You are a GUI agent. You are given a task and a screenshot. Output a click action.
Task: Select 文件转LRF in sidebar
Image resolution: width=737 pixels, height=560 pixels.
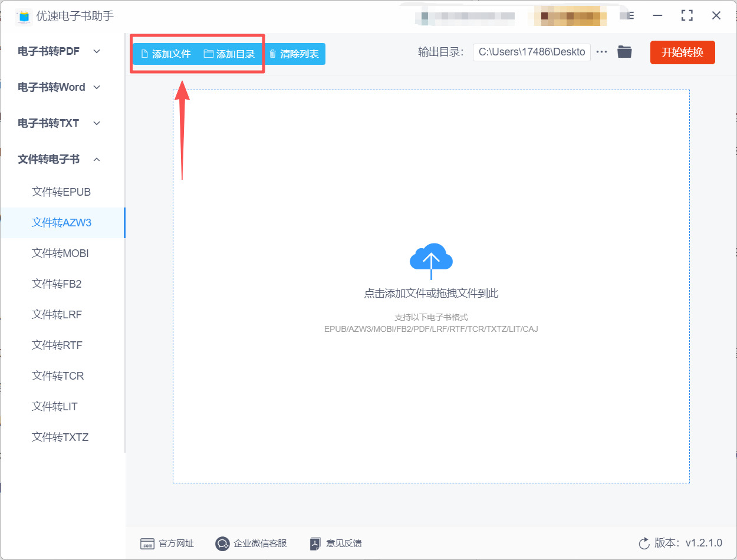point(61,315)
